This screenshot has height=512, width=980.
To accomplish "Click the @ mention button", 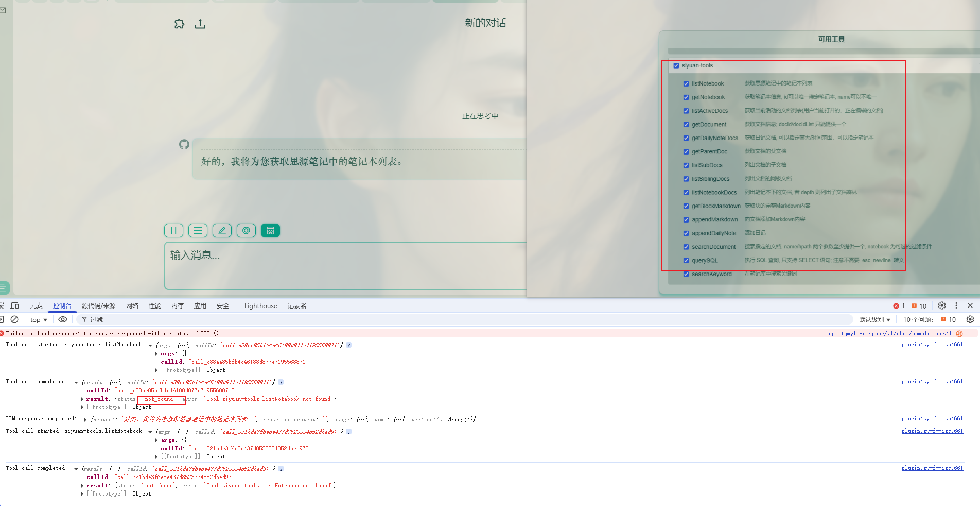I will coord(246,231).
